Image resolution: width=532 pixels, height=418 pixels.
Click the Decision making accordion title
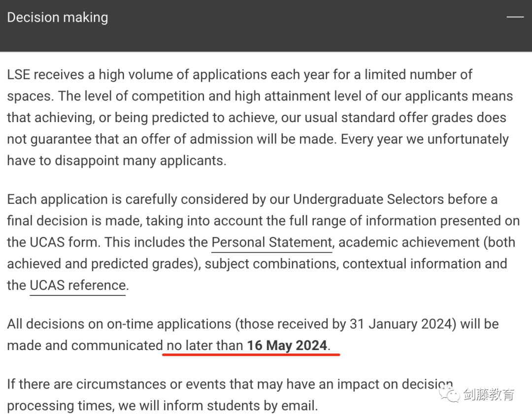coord(58,17)
